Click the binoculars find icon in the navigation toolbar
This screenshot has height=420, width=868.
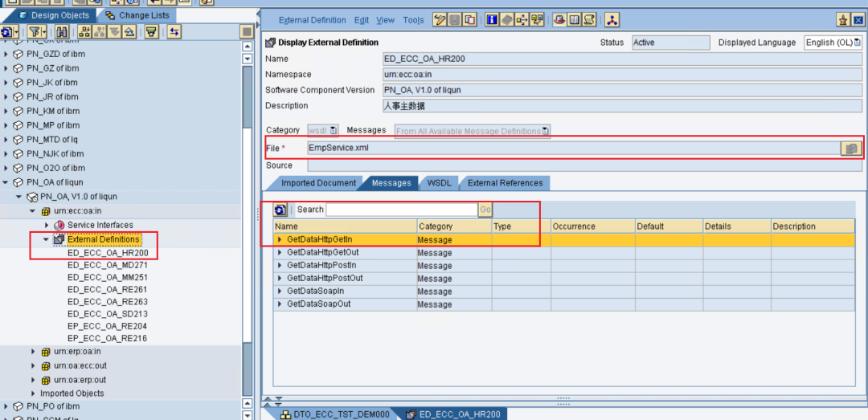click(x=62, y=31)
